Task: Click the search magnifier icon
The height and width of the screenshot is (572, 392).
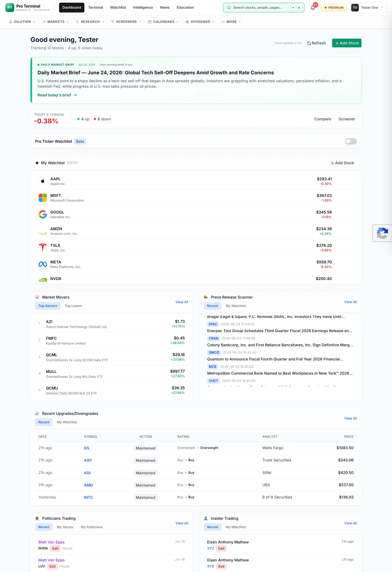Action: coord(229,8)
